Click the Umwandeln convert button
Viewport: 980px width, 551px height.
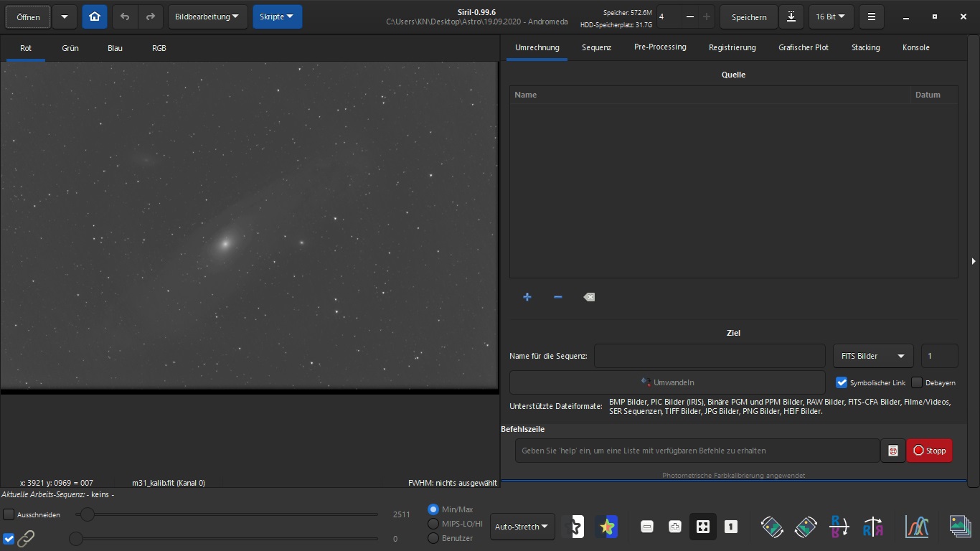(667, 382)
